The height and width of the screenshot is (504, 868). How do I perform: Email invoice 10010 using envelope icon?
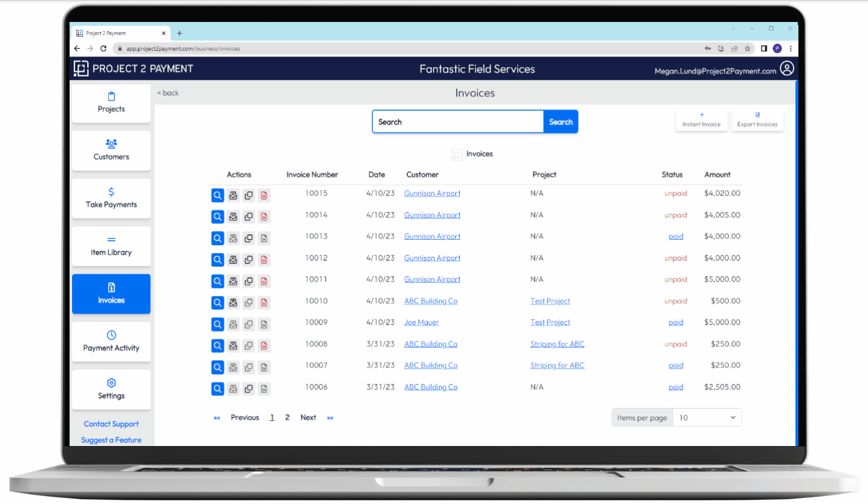[233, 303]
